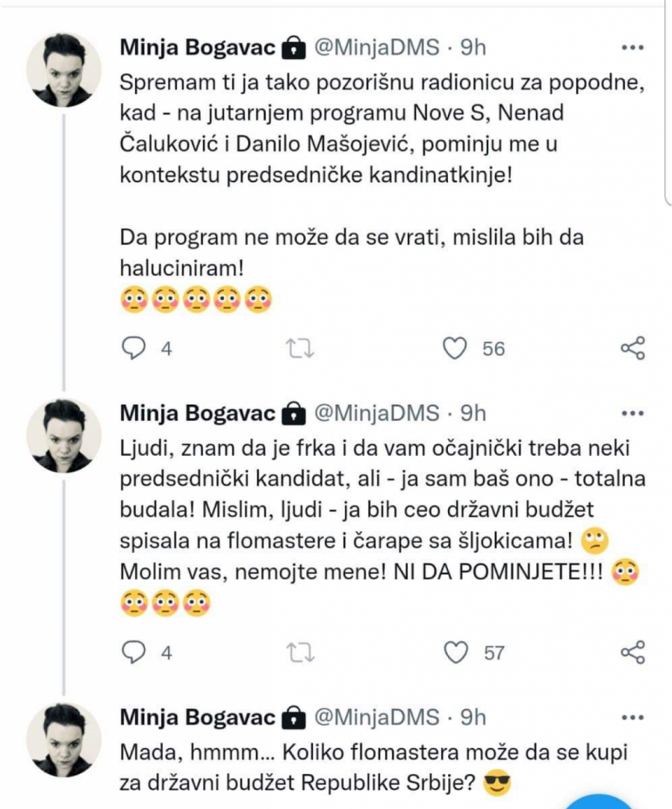Image resolution: width=672 pixels, height=809 pixels.
Task: Open the first tweet's 9h timestamp
Action: (x=473, y=46)
